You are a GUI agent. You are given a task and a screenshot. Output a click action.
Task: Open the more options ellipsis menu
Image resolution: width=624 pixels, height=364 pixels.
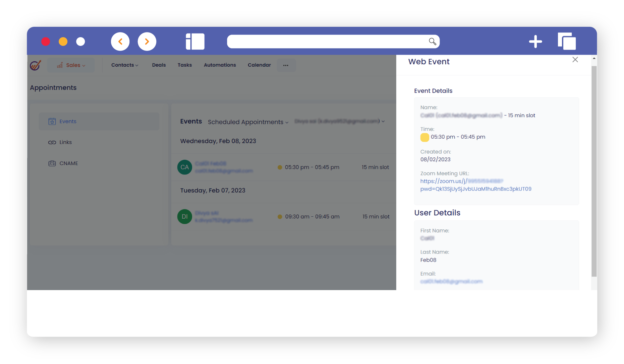point(286,65)
